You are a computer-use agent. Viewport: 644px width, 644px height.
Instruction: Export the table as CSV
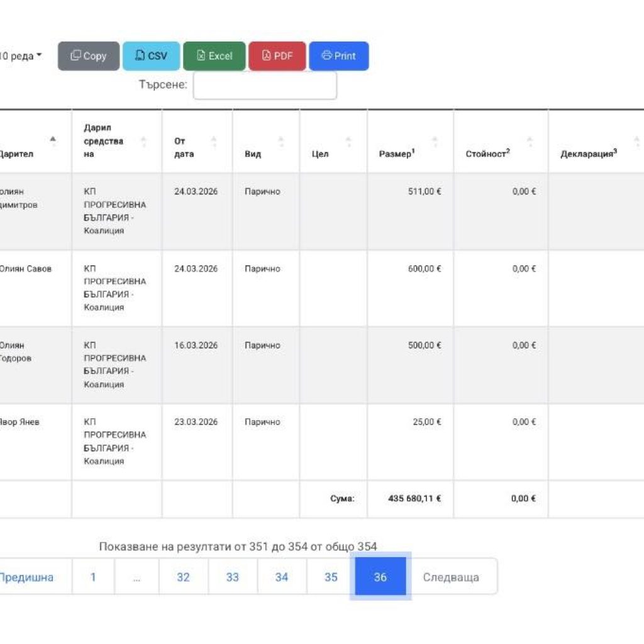[151, 56]
